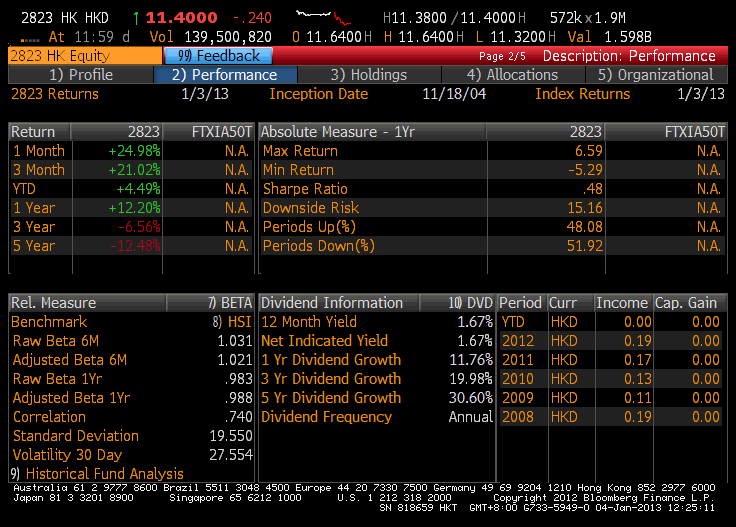736x527 pixels.
Task: Click the YTD period row in dividends
Action: pos(610,322)
